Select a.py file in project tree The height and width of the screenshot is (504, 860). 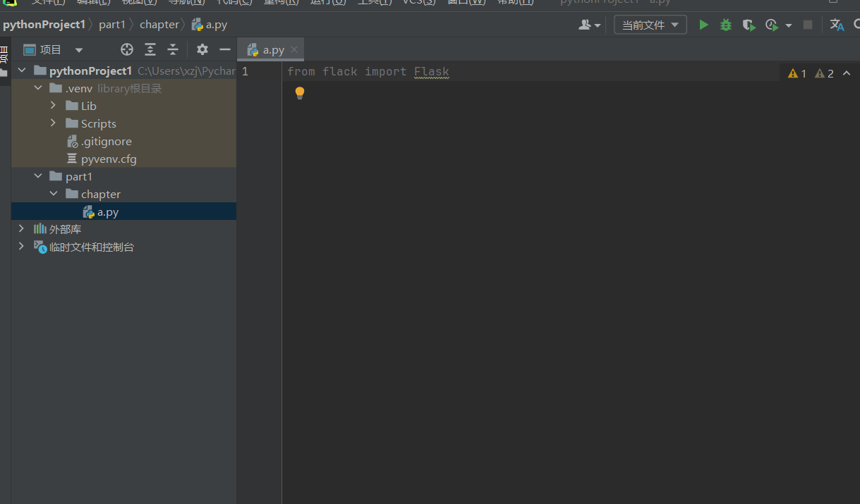pos(123,211)
